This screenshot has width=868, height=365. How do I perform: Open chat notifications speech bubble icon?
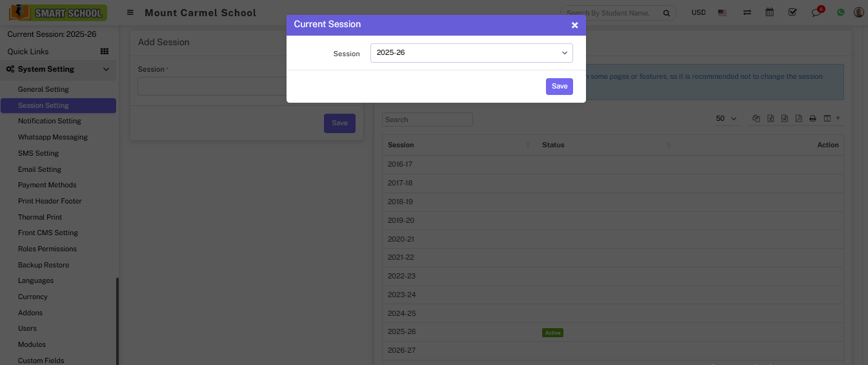tap(816, 13)
